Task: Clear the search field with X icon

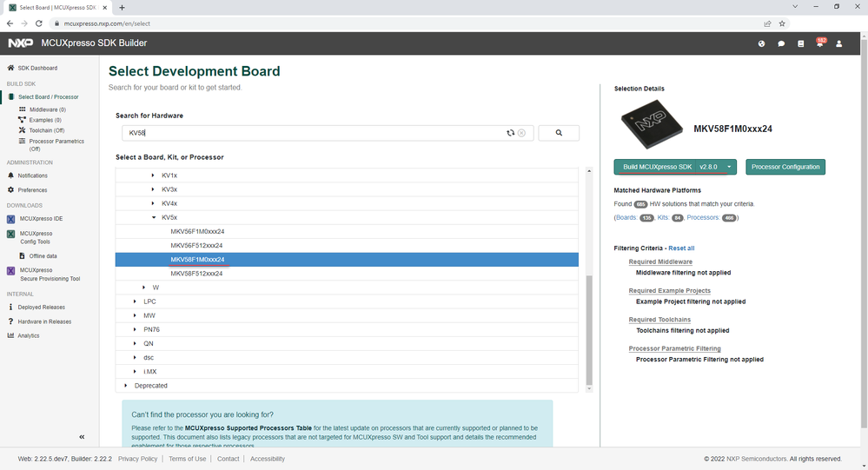Action: [x=521, y=133]
